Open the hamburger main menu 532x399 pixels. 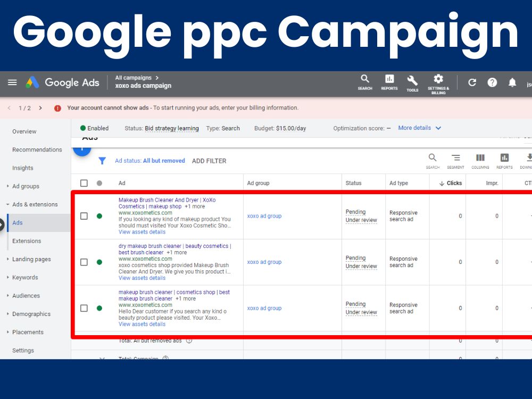point(12,82)
